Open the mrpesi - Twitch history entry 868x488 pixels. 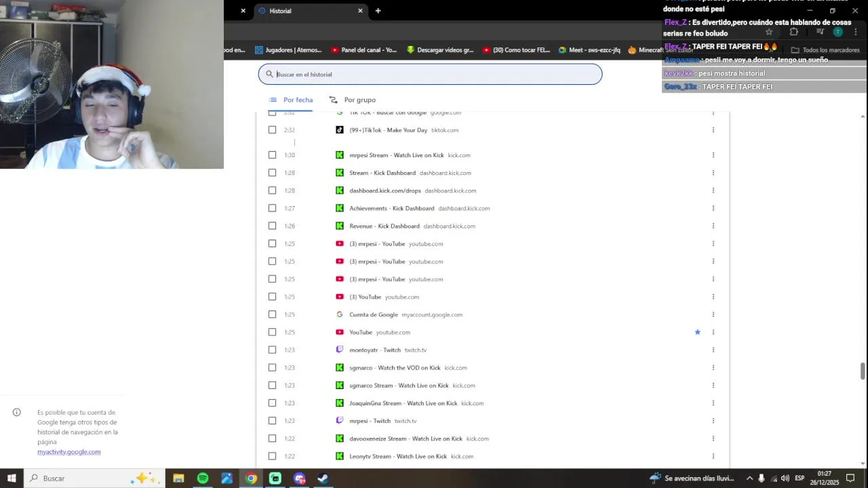pos(370,421)
